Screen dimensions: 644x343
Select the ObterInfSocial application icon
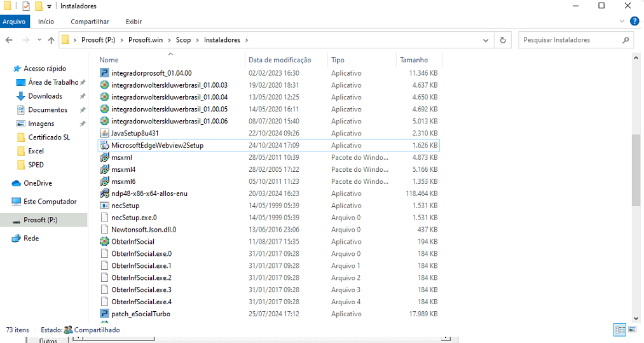(104, 241)
